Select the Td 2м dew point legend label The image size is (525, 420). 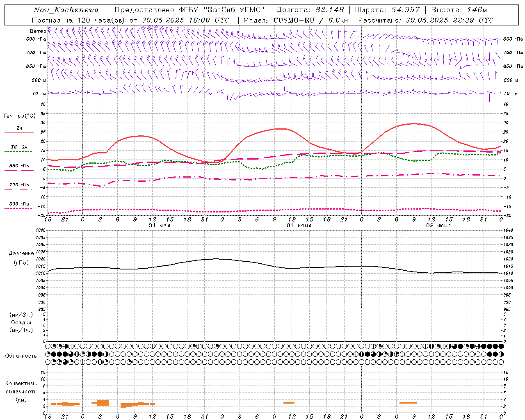19,147
